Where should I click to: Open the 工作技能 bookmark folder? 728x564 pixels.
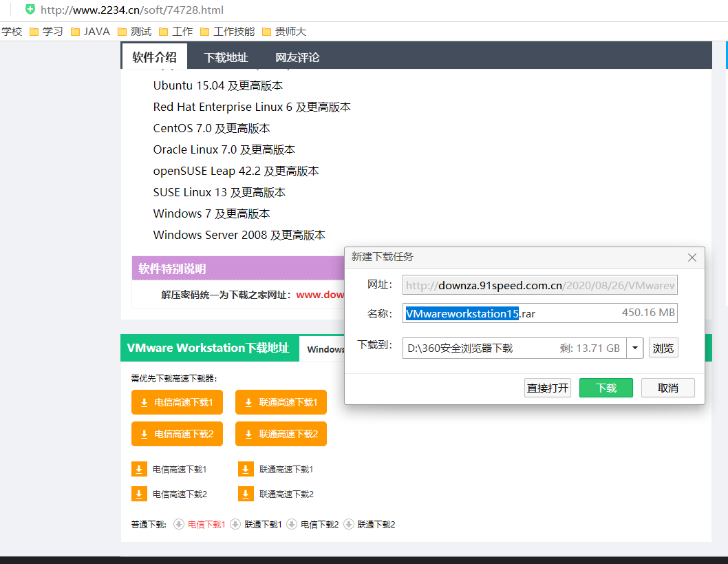click(x=228, y=32)
